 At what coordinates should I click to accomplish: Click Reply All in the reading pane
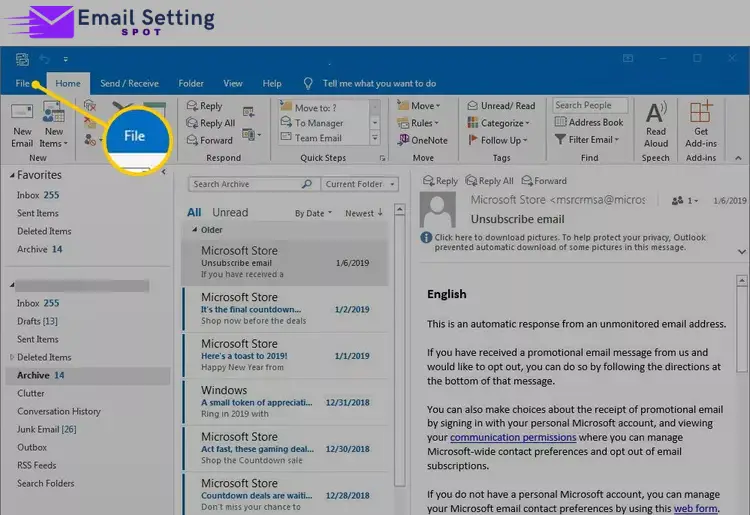click(x=489, y=181)
